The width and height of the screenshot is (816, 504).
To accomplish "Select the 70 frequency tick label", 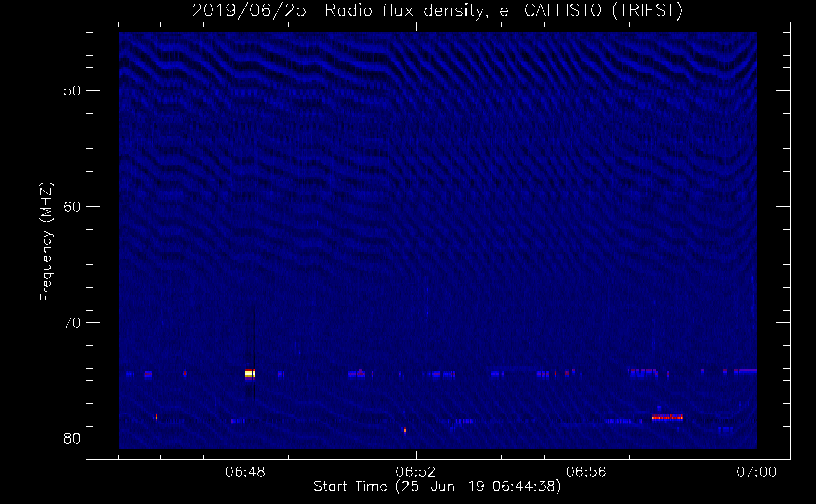I will tap(72, 323).
